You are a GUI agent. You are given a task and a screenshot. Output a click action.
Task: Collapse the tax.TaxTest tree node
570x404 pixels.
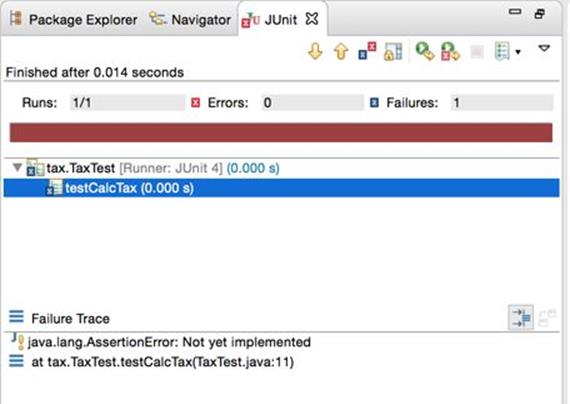(17, 167)
